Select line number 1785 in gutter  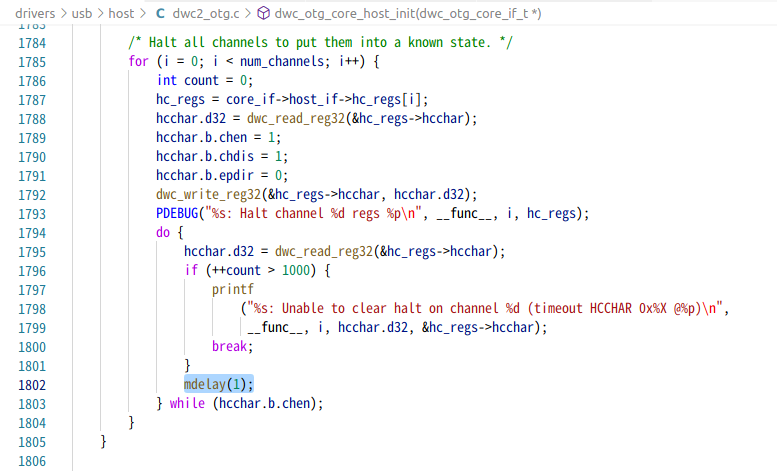point(32,62)
